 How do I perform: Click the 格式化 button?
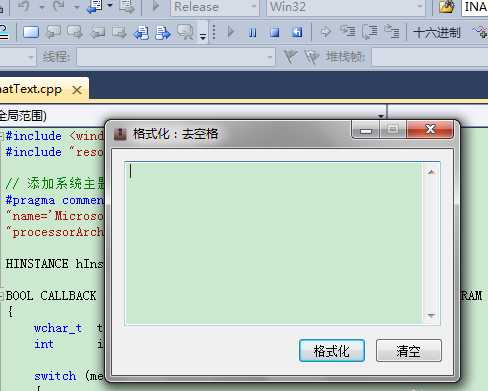[x=332, y=351]
